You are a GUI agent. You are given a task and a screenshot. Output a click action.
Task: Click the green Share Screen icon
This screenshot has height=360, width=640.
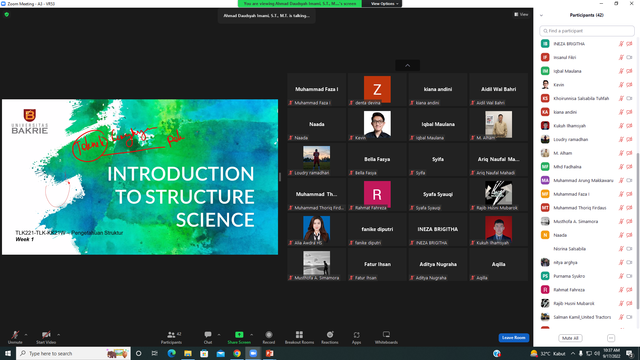(239, 335)
